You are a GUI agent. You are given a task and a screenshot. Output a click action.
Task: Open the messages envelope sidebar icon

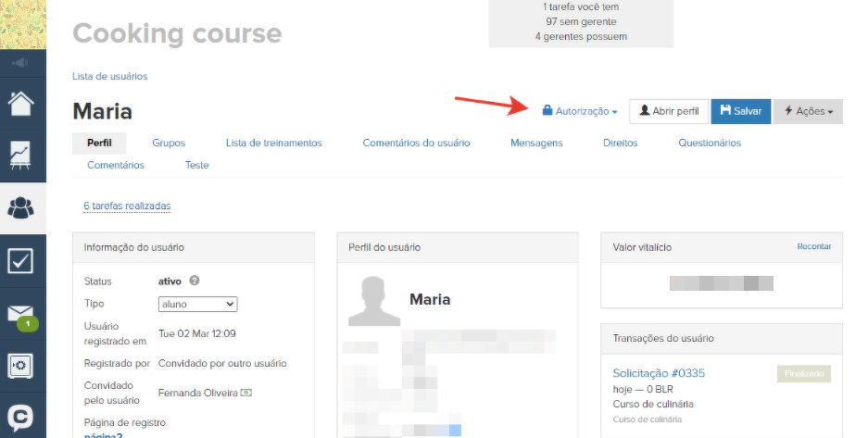tap(22, 315)
